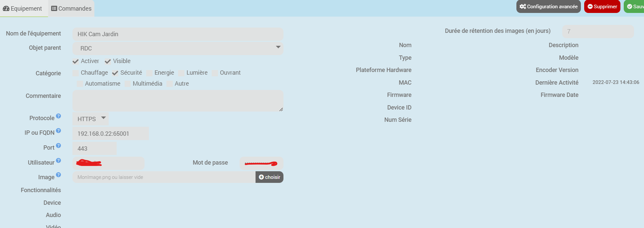The height and width of the screenshot is (228, 644).
Task: Click the Image filename input field
Action: pos(164,177)
